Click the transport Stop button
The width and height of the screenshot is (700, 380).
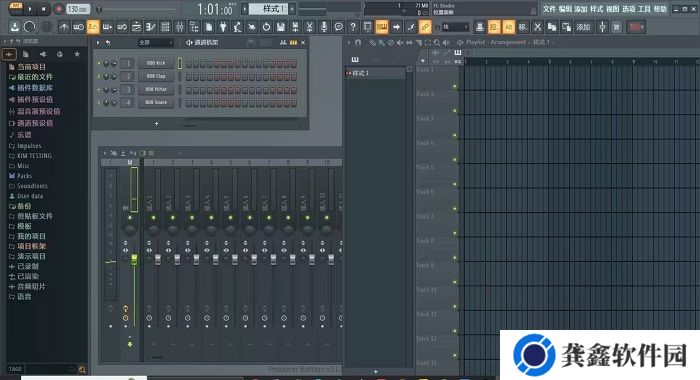pos(44,8)
